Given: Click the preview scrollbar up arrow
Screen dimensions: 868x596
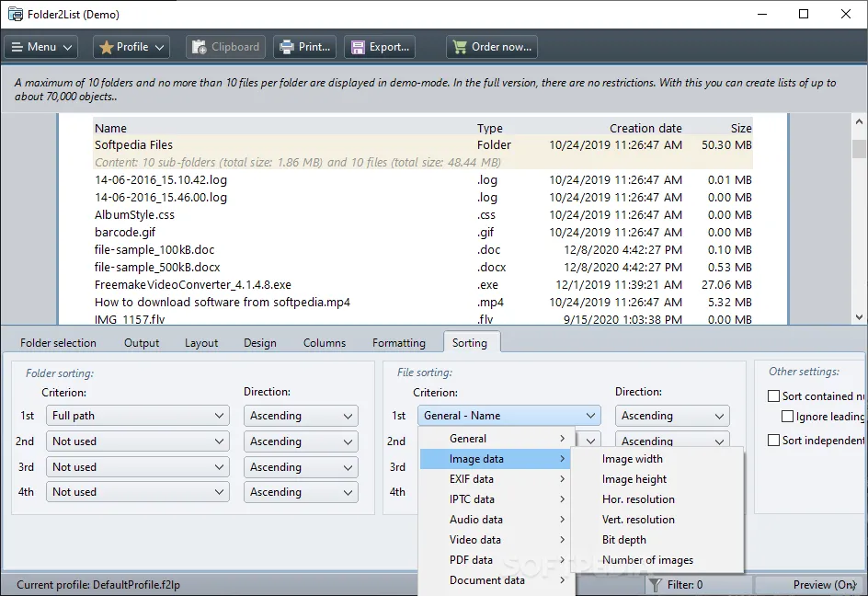Looking at the screenshot, I should (859, 121).
